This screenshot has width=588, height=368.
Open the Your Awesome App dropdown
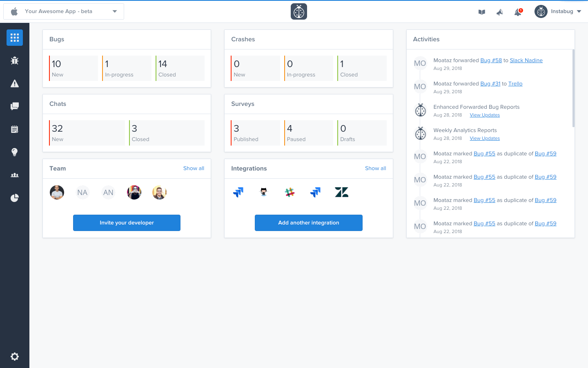tap(64, 11)
